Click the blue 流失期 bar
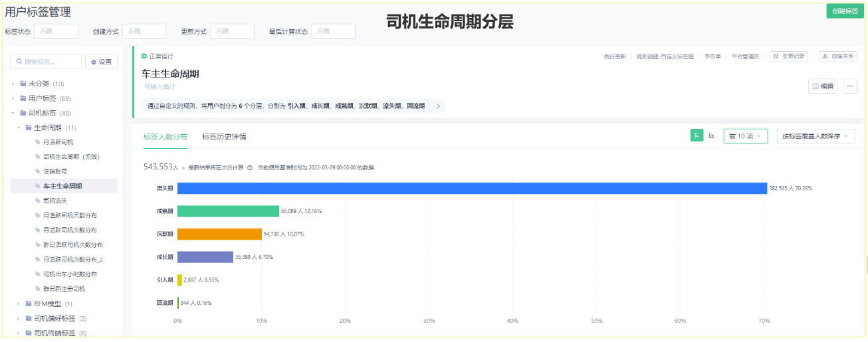 (472, 189)
